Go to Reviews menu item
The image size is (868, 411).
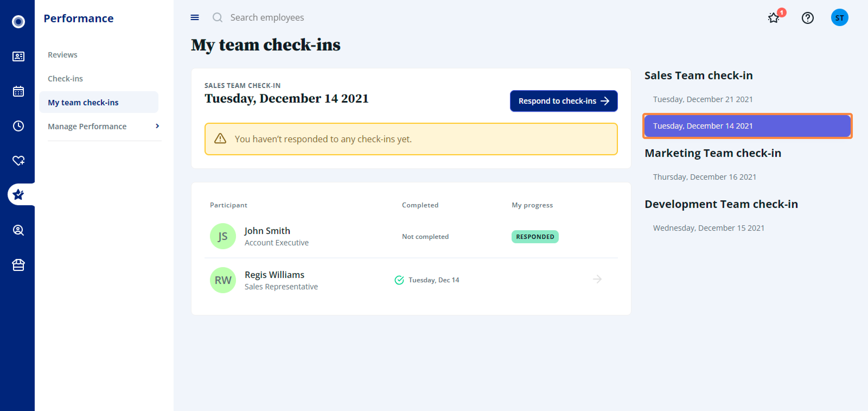point(62,55)
